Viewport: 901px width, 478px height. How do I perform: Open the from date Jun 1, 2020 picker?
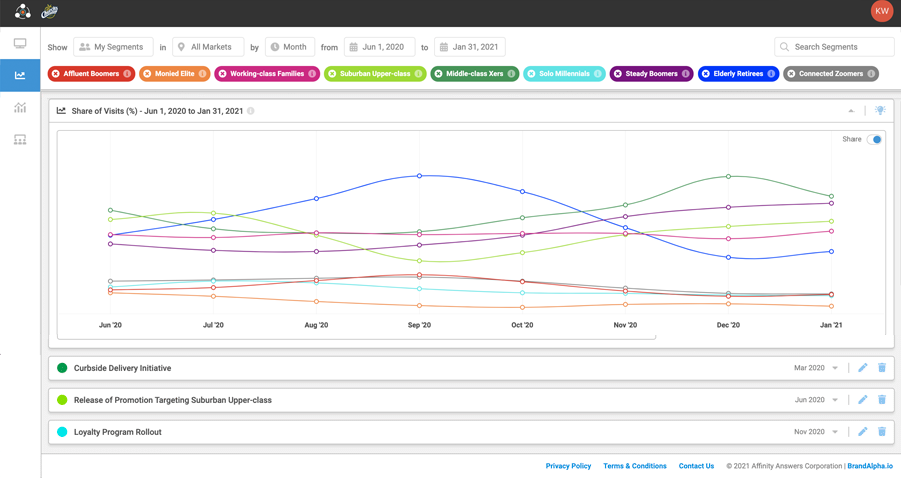pos(379,47)
